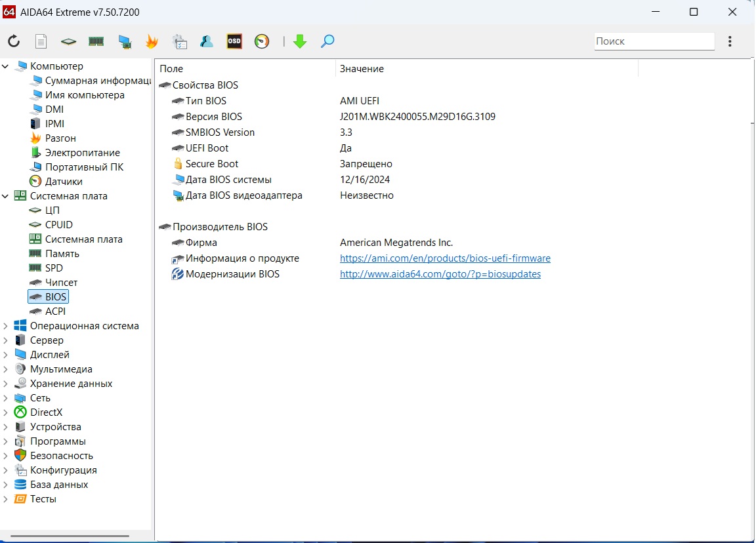The image size is (756, 543).
Task: Select the Чипсет item in tree
Action: tap(61, 283)
